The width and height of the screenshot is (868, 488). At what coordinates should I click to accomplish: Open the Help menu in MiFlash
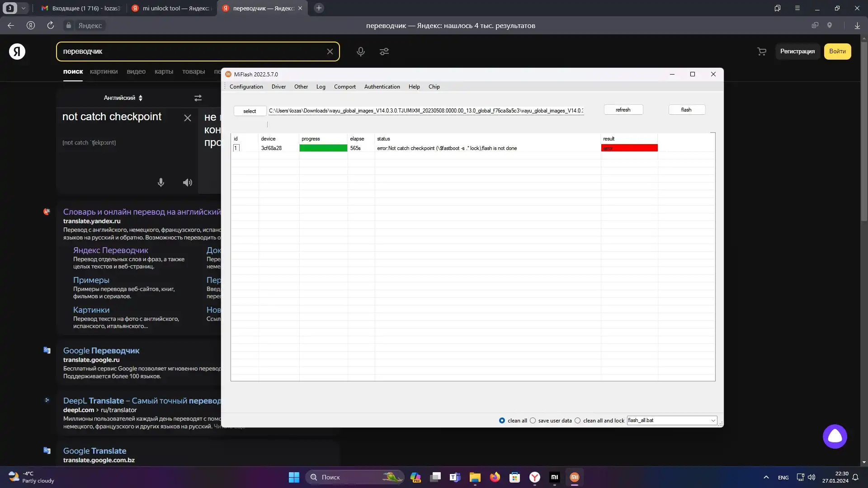(414, 87)
